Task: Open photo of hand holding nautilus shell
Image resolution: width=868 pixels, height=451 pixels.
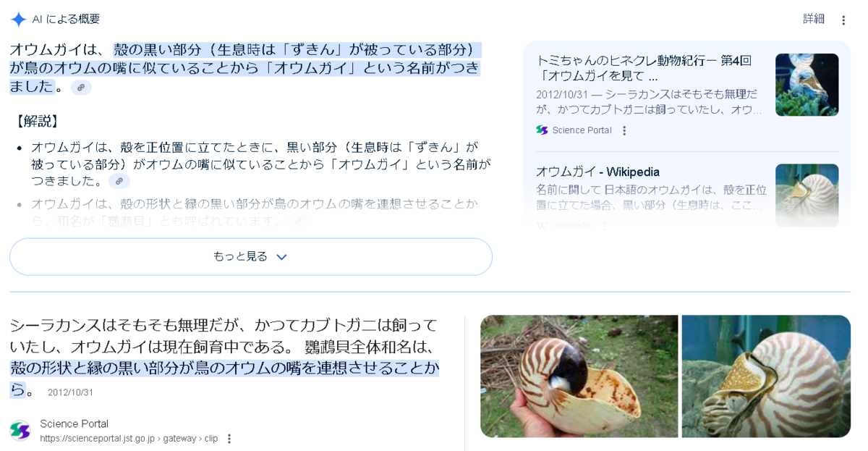Action: coord(579,376)
